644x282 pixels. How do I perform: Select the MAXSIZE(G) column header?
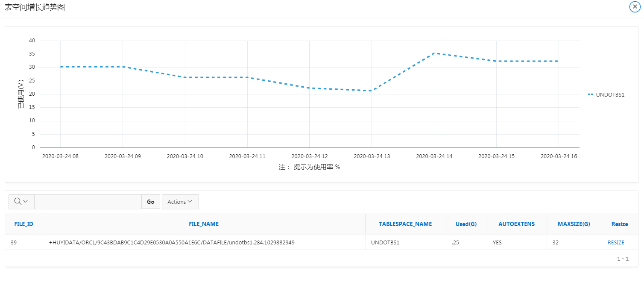pyautogui.click(x=574, y=224)
